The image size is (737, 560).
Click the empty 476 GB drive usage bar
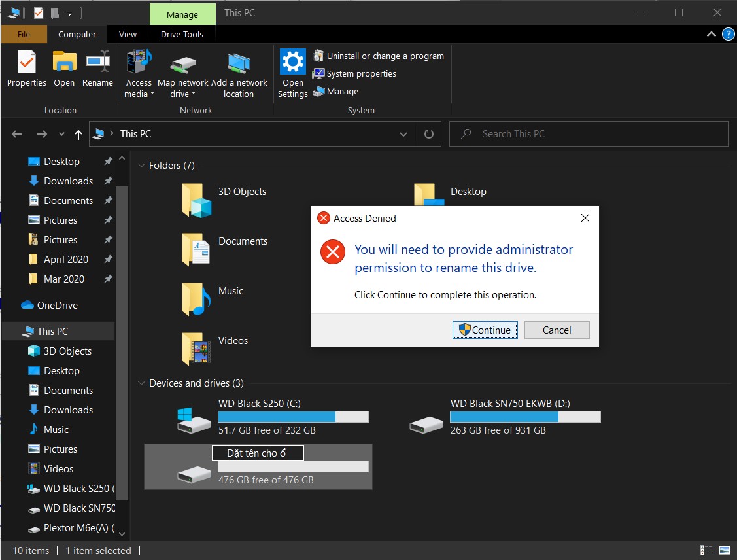point(293,466)
